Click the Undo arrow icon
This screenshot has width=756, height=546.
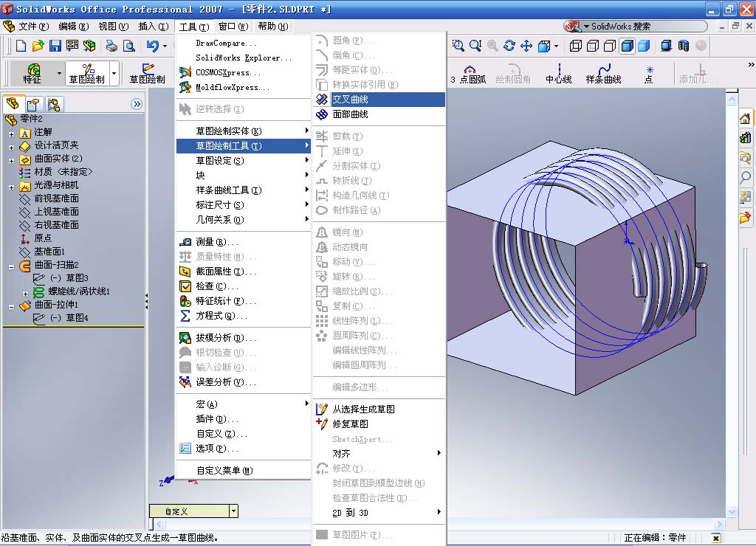(153, 46)
